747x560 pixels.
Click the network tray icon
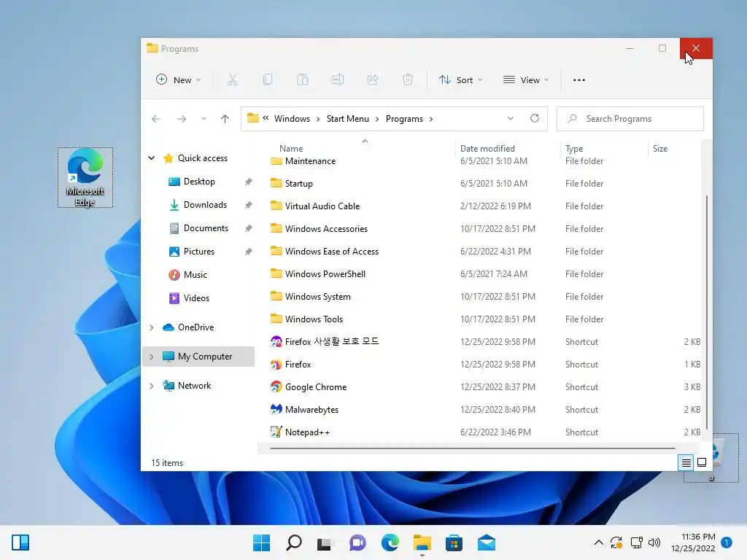coord(636,542)
